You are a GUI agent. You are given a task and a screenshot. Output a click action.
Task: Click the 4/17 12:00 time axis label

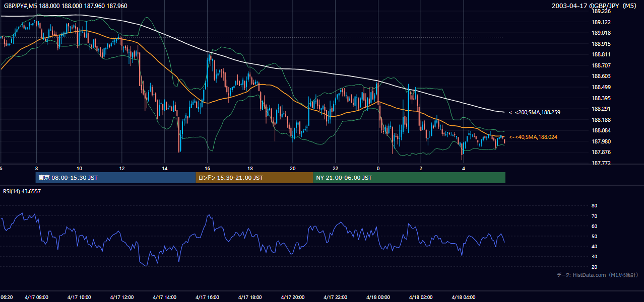tap(122, 297)
